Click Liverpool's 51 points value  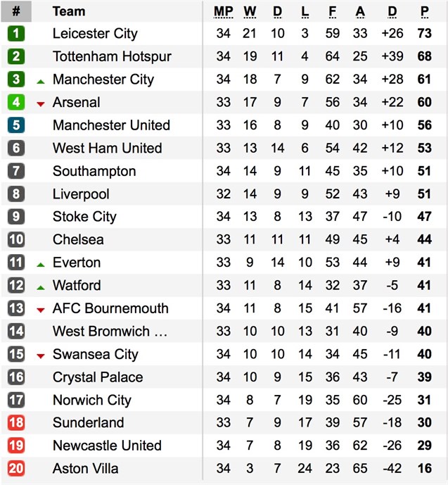pos(424,194)
